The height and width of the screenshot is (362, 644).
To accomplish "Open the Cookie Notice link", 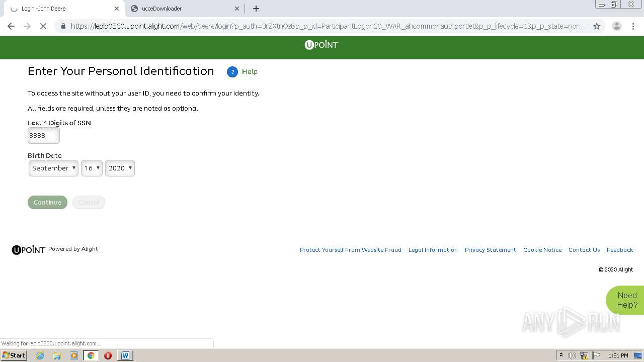I will [542, 250].
